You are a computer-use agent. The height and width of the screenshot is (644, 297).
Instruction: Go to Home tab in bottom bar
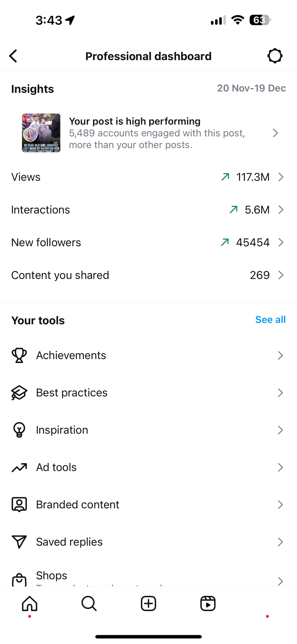pos(30,603)
